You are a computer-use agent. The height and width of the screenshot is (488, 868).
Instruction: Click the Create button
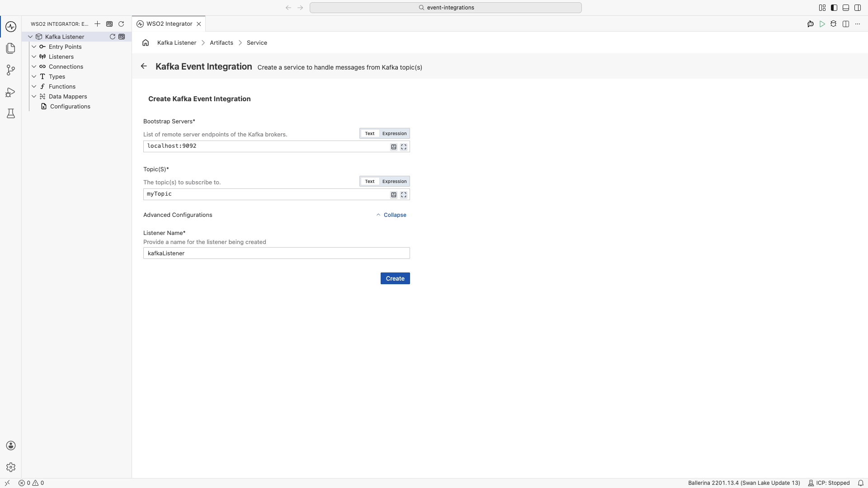395,278
